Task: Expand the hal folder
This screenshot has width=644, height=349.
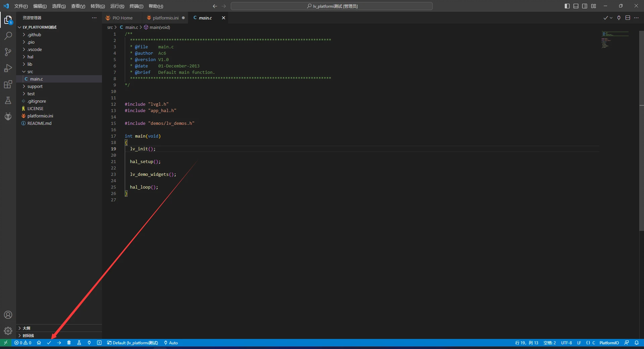Action: [x=59, y=57]
